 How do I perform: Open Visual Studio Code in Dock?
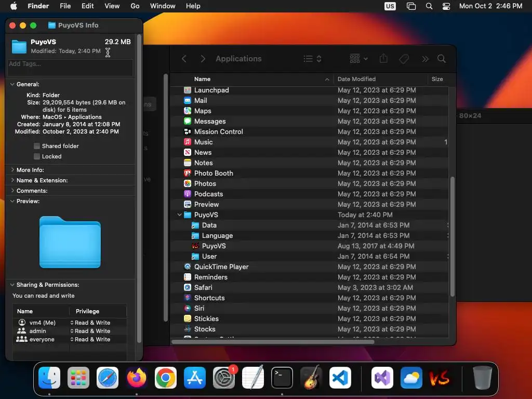(340, 378)
